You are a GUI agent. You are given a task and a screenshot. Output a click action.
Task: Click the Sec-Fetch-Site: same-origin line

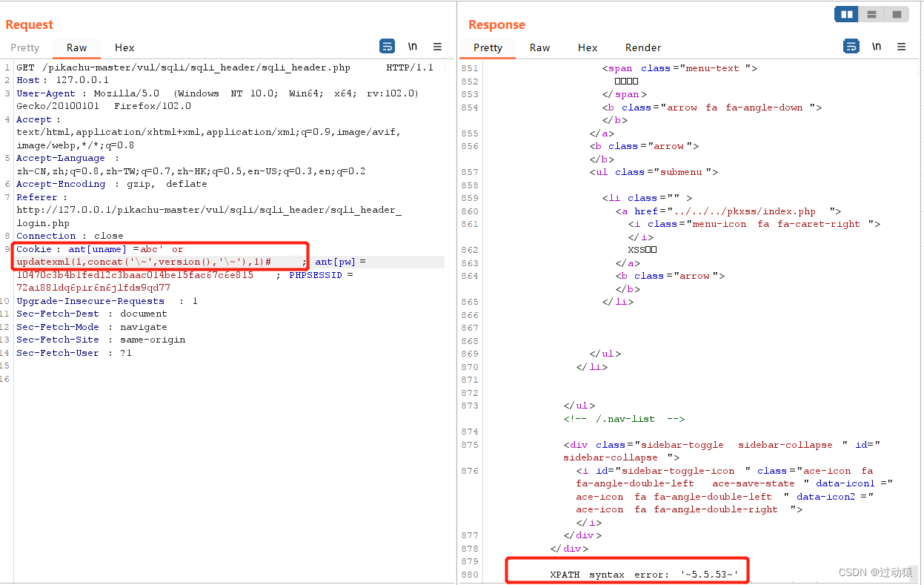pos(101,340)
